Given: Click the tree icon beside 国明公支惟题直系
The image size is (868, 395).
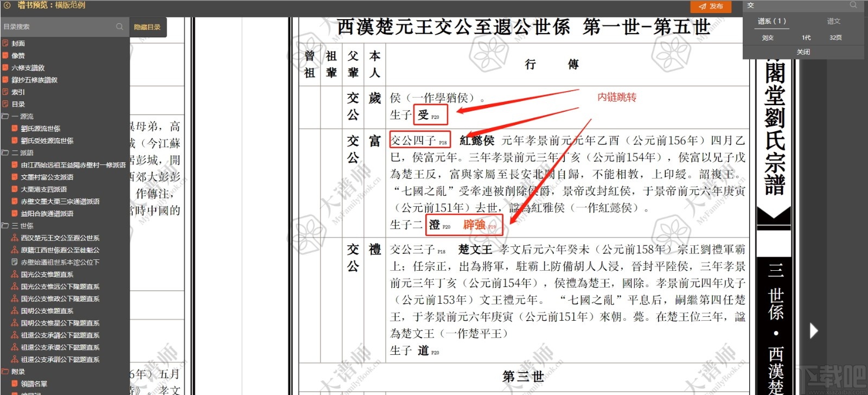Looking at the screenshot, I should point(15,311).
